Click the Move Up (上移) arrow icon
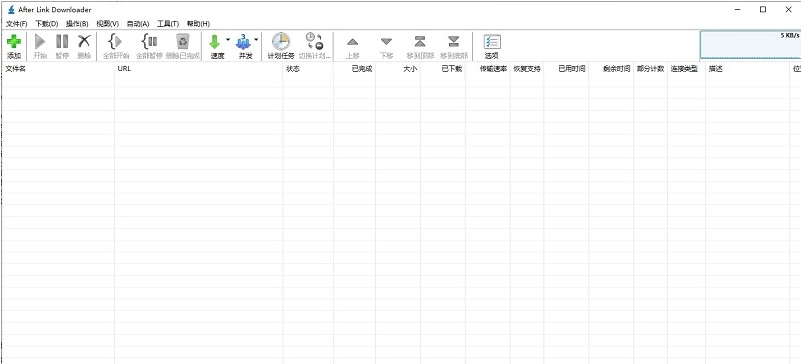This screenshot has height=364, width=801. tap(352, 42)
